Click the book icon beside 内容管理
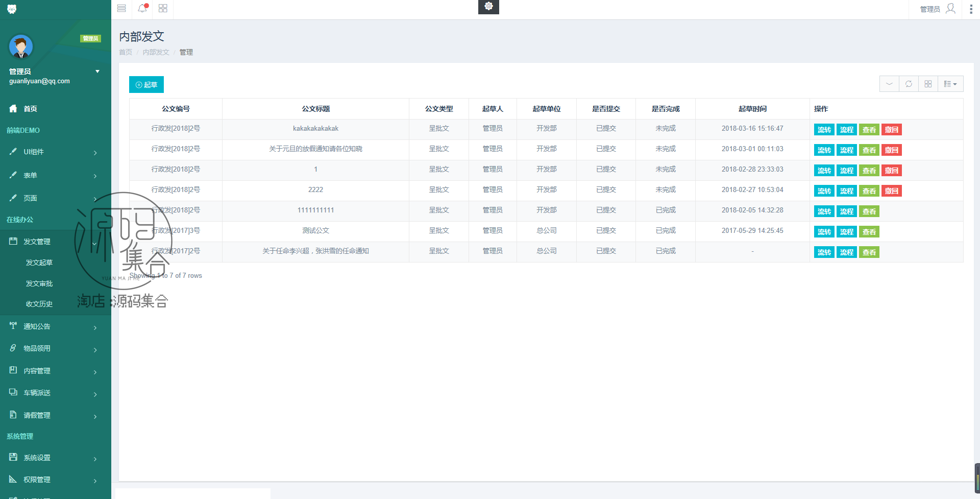980x499 pixels. pos(13,370)
